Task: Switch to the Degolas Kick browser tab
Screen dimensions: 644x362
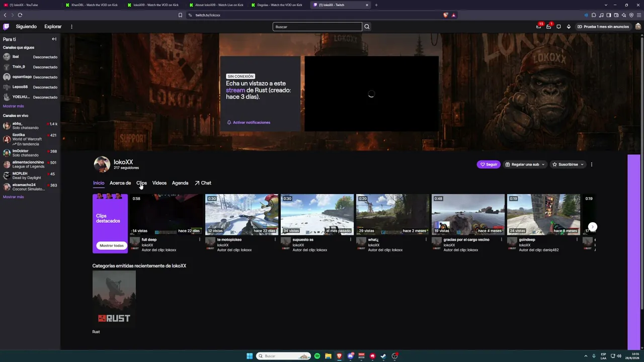Action: point(279,5)
